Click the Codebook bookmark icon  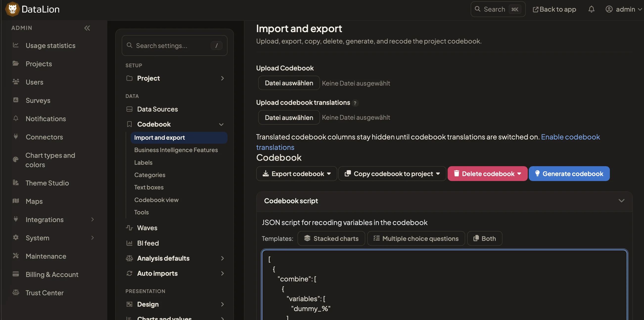[129, 124]
